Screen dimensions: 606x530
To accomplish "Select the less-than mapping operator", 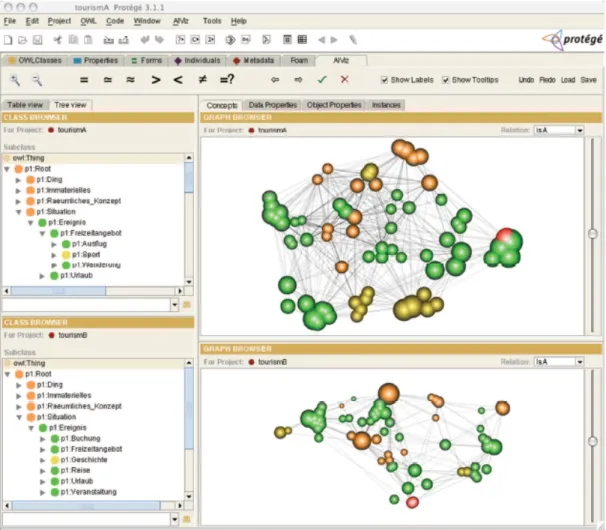I will (178, 80).
